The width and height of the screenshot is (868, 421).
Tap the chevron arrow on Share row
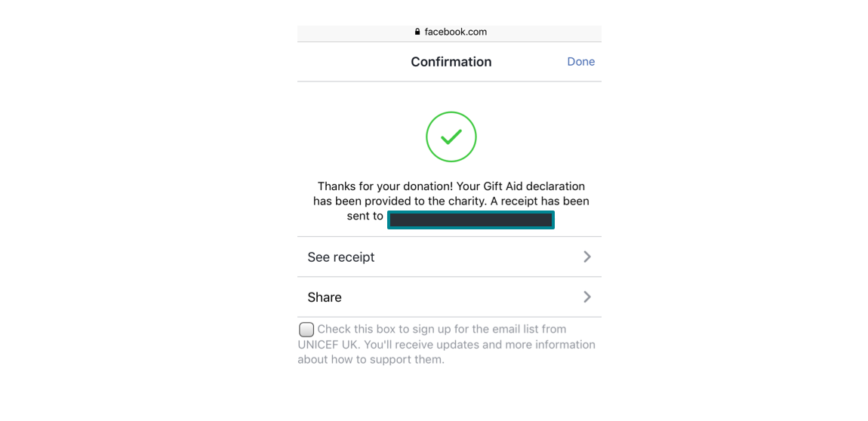pyautogui.click(x=587, y=297)
